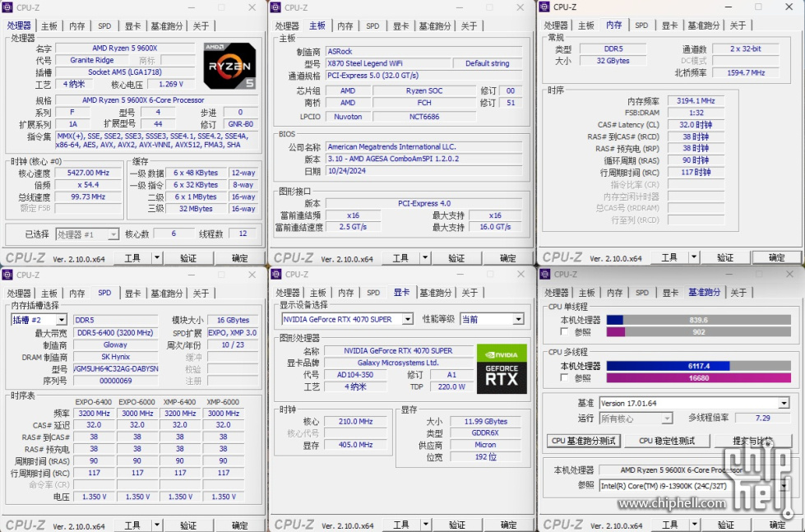Click multi-thread 6117.4 score bar

698,366
